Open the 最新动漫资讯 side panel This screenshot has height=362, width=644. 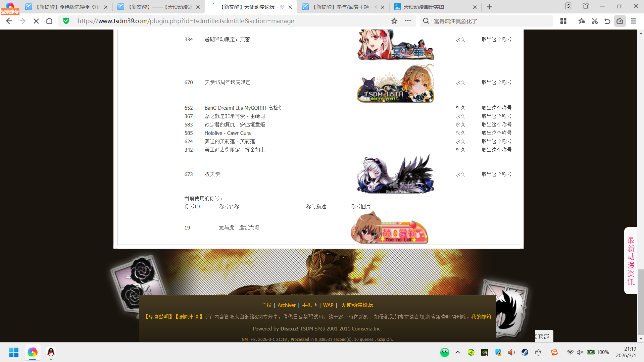(631, 261)
